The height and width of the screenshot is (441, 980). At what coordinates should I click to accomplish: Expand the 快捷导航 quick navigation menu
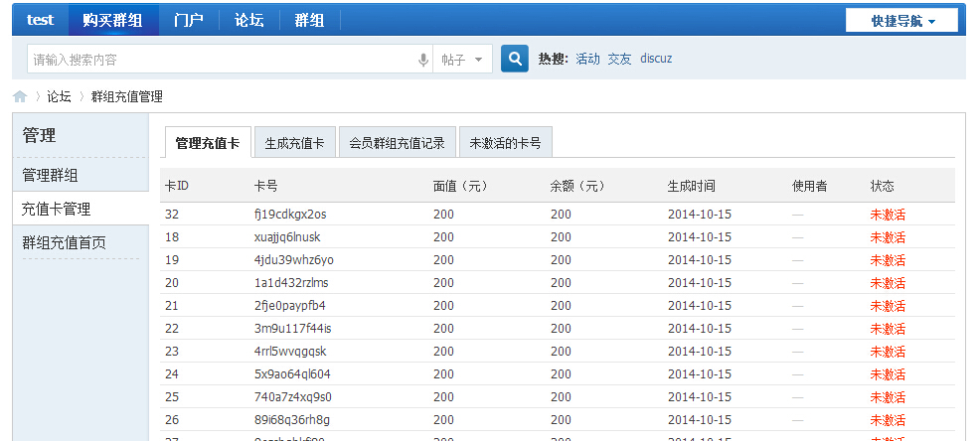point(901,21)
